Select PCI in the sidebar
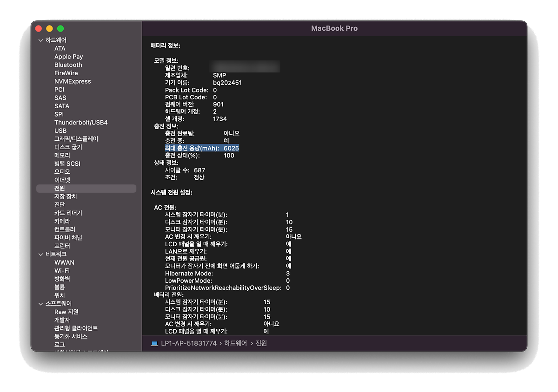 [59, 90]
